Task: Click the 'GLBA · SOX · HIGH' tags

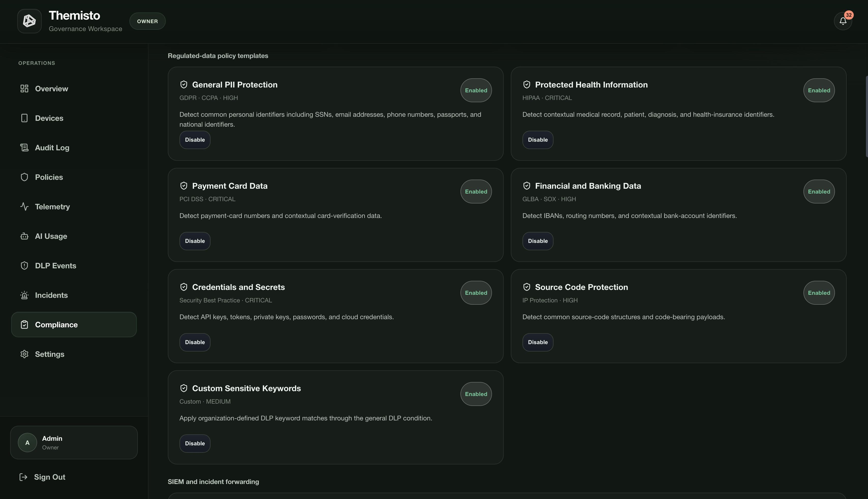Action: coord(549,199)
